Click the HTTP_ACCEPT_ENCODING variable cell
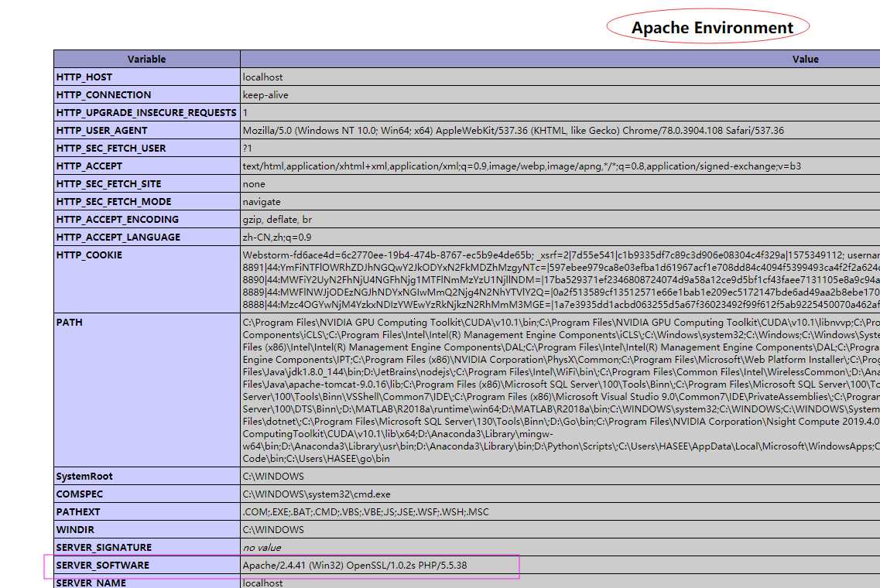Viewport: 880px width, 588px height. tap(146, 220)
